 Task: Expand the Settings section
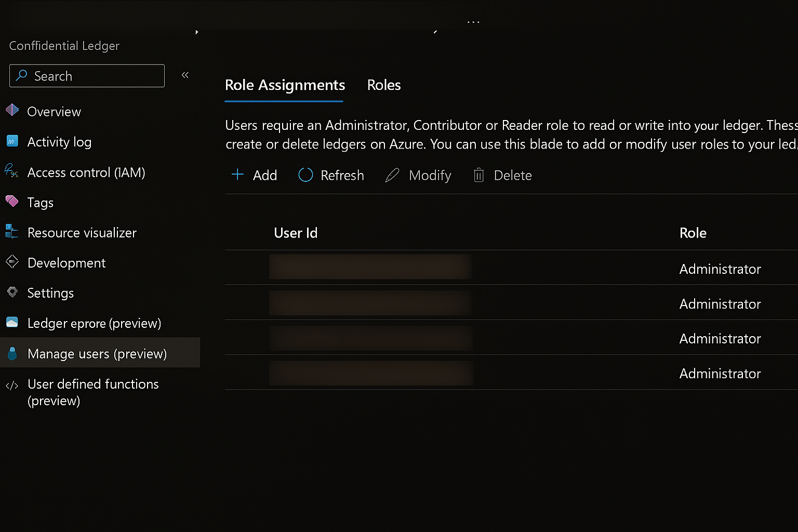tap(50, 293)
